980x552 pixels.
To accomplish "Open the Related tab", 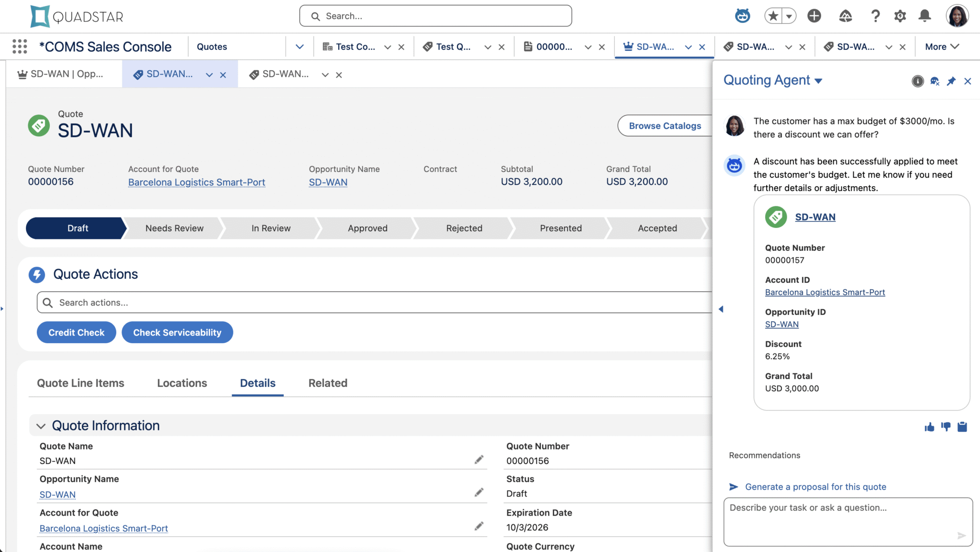I will tap(327, 383).
